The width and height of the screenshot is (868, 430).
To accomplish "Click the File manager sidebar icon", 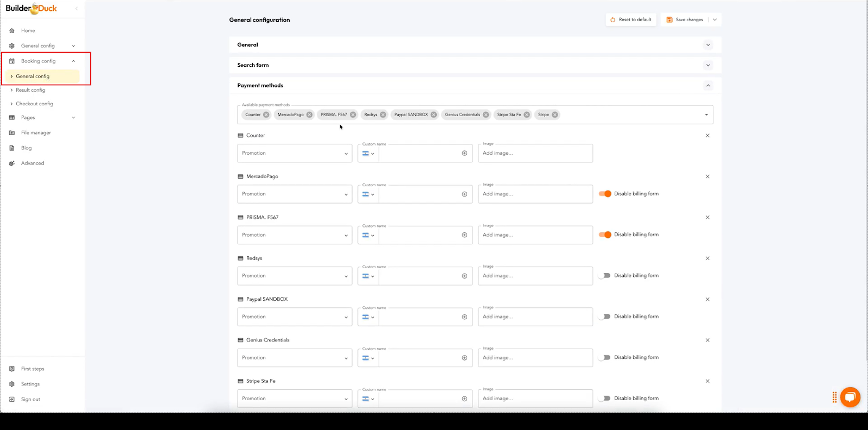I will click(12, 132).
